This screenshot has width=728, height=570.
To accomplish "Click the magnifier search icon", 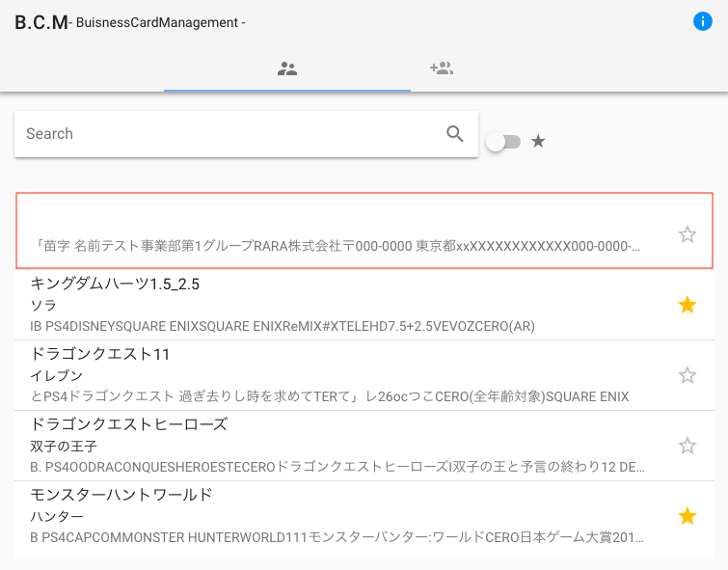I will tap(455, 134).
